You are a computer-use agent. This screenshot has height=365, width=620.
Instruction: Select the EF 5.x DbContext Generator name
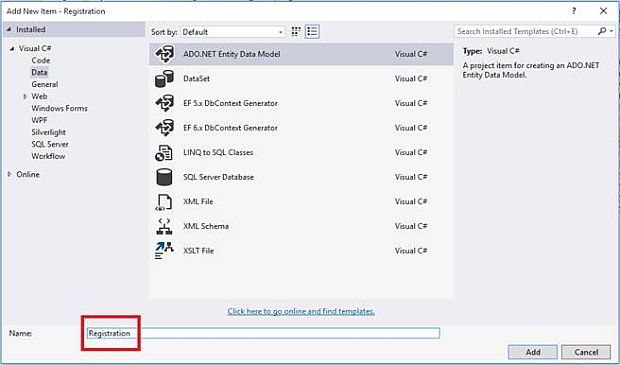coord(230,103)
